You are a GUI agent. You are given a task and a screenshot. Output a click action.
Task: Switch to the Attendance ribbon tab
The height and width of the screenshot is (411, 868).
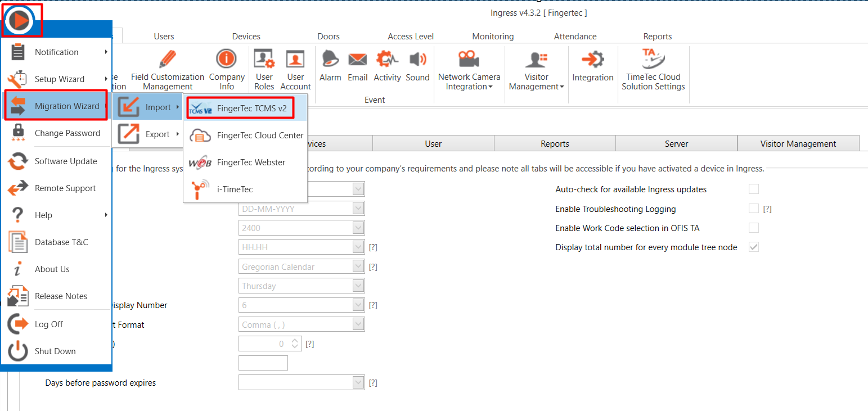(x=575, y=37)
